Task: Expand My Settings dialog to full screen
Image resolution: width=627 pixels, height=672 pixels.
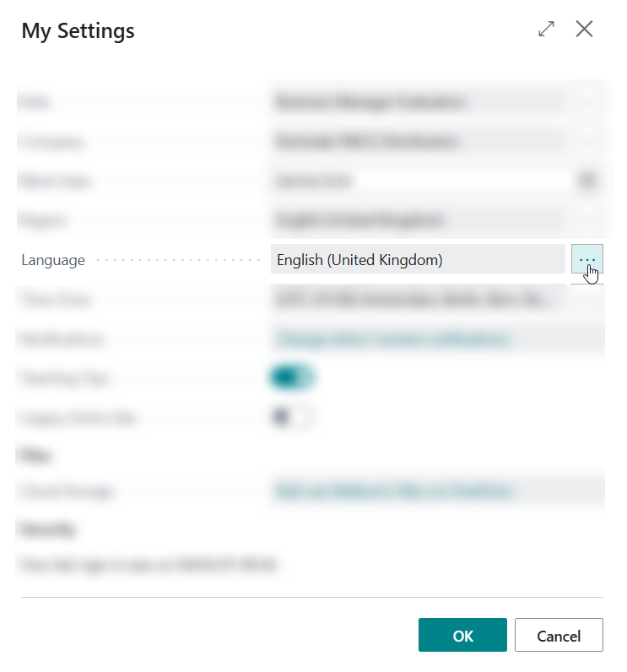Action: click(x=547, y=30)
